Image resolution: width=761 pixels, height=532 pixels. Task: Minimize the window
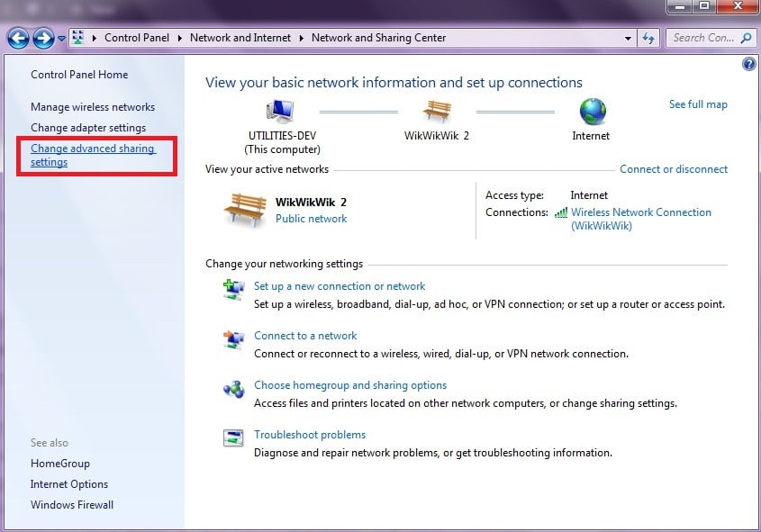tap(680, 6)
